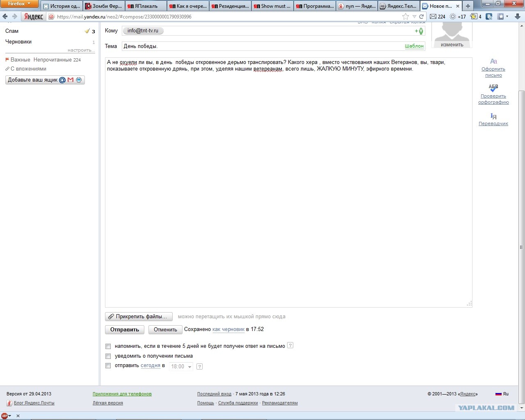
Task: Open the 'Служба поддержки' footer link
Action: coord(238,403)
